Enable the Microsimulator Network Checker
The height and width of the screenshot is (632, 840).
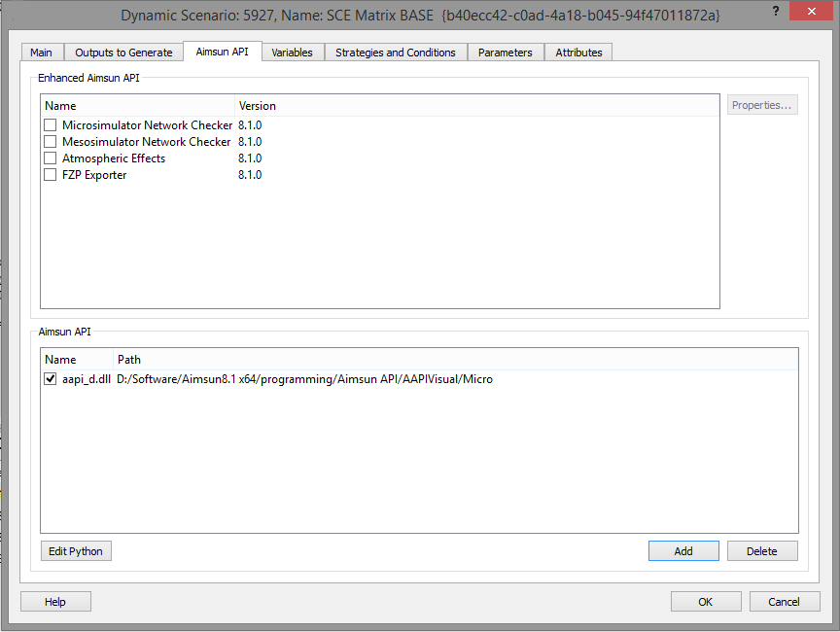point(50,124)
